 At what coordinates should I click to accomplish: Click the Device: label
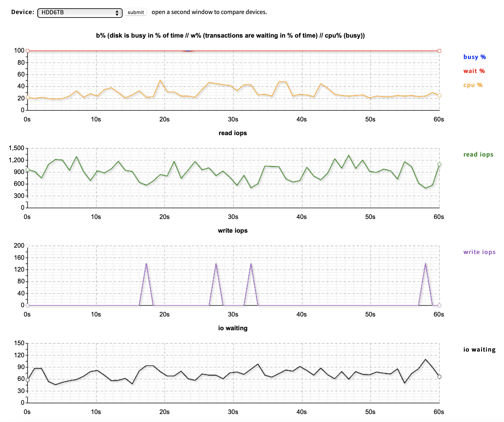click(23, 12)
